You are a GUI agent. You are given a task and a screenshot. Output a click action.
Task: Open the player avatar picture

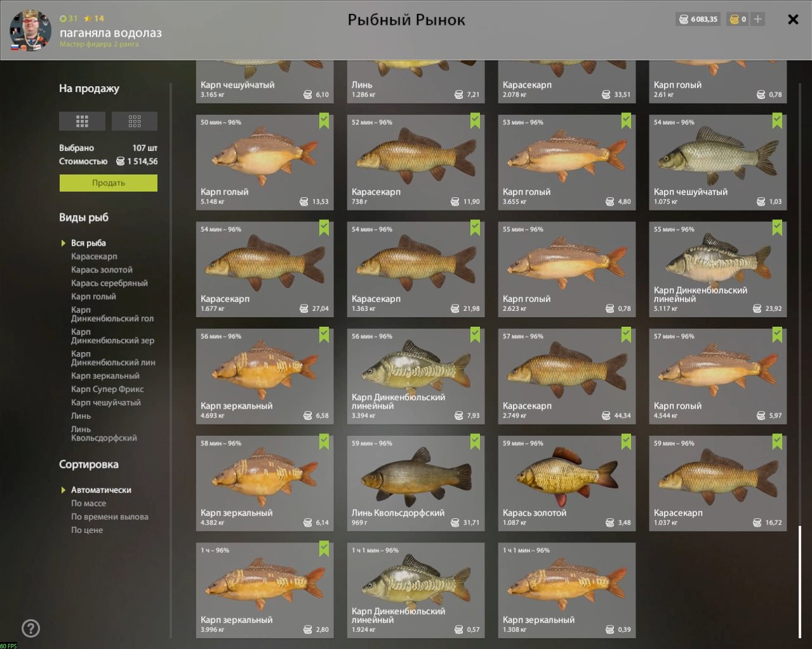[30, 30]
